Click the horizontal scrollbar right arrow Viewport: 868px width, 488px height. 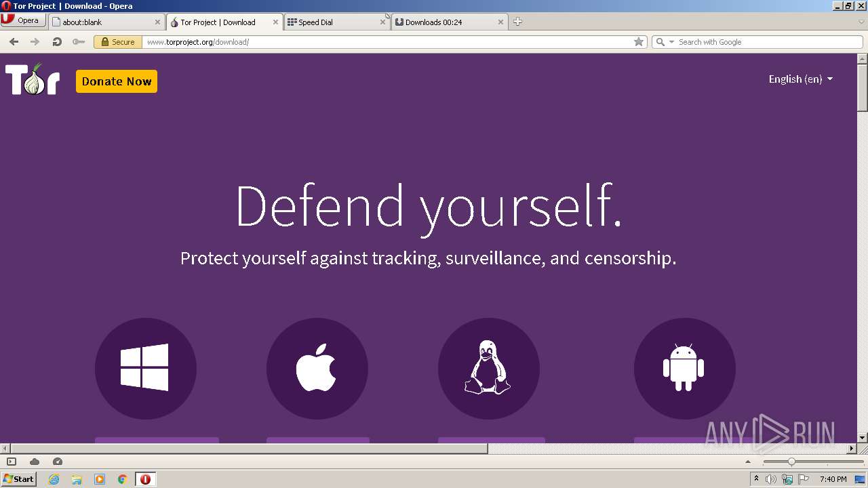(852, 449)
